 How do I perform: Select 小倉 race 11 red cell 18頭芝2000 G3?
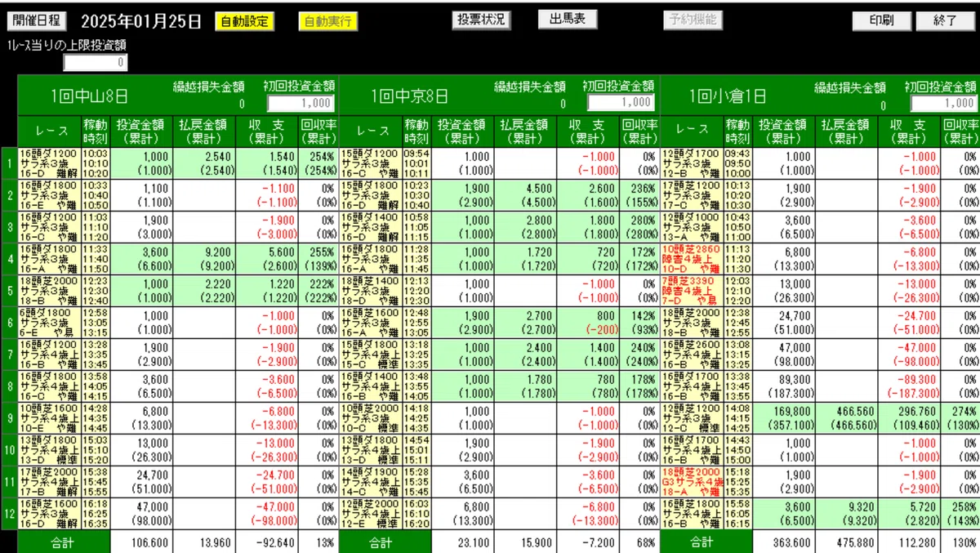point(691,482)
